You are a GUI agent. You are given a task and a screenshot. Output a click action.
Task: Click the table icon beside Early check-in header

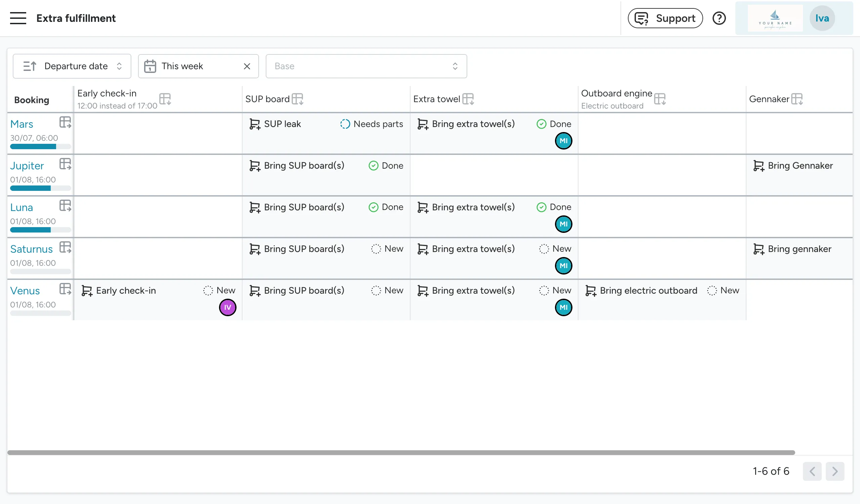pos(165,99)
